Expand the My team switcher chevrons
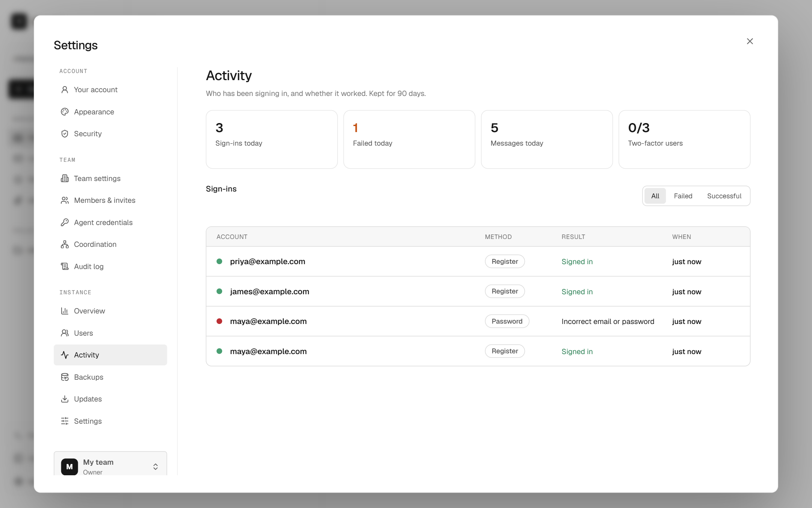 [x=155, y=467]
